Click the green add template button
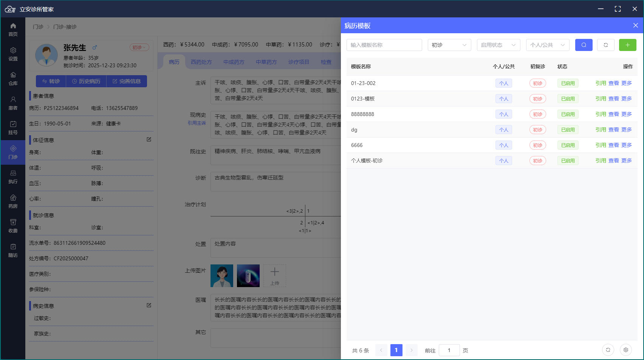This screenshot has width=644, height=360. (x=627, y=45)
